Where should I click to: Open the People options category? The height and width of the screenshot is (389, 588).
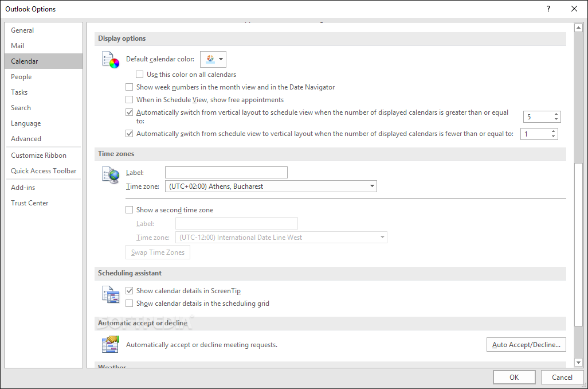[x=44, y=77]
